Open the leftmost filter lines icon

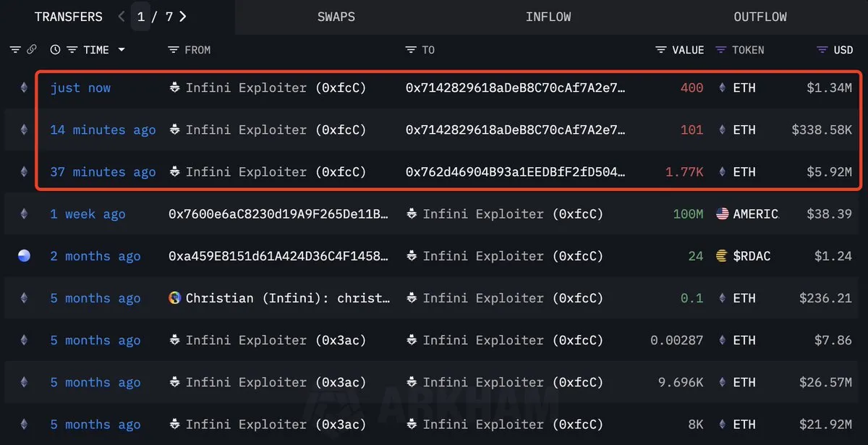pos(15,50)
